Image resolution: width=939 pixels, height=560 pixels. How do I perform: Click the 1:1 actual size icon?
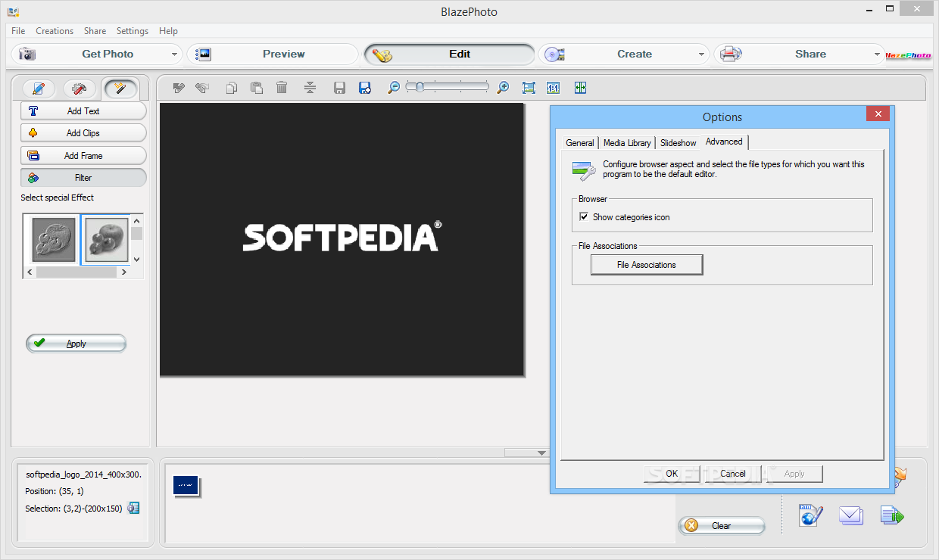(553, 88)
